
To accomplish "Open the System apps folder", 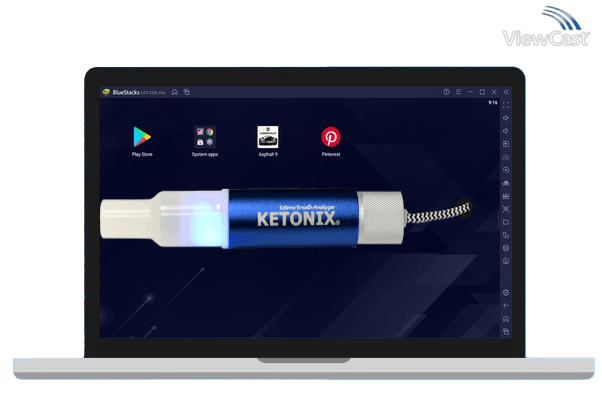I will point(205,137).
